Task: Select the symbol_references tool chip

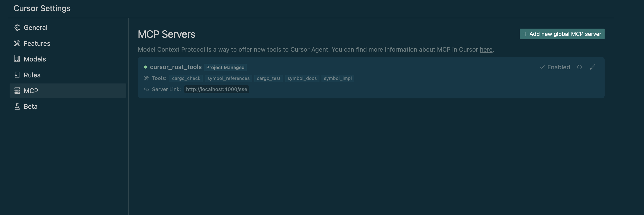Action: click(x=228, y=78)
